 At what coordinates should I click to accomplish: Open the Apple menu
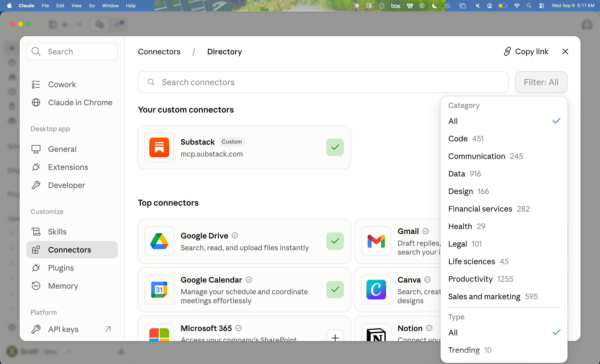click(x=9, y=6)
